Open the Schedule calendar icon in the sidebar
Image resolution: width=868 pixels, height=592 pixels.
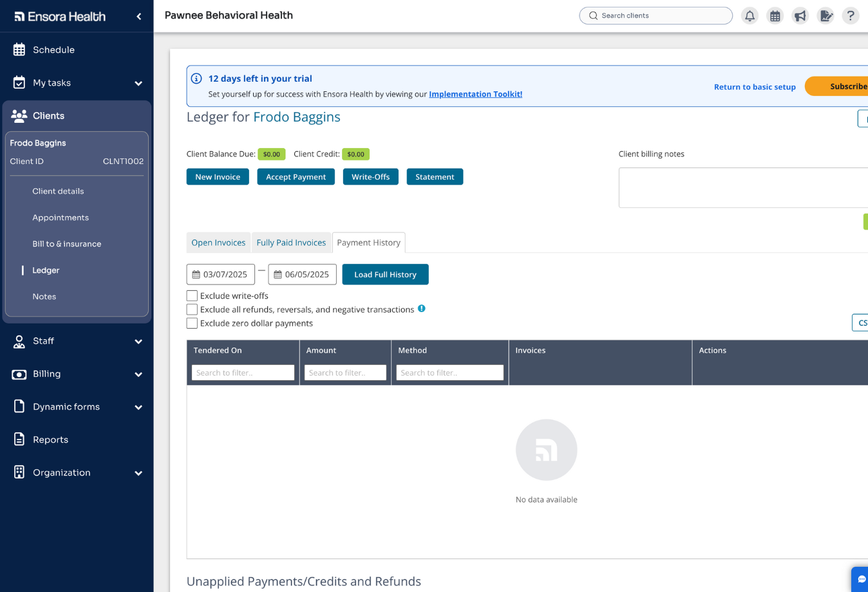(x=19, y=50)
